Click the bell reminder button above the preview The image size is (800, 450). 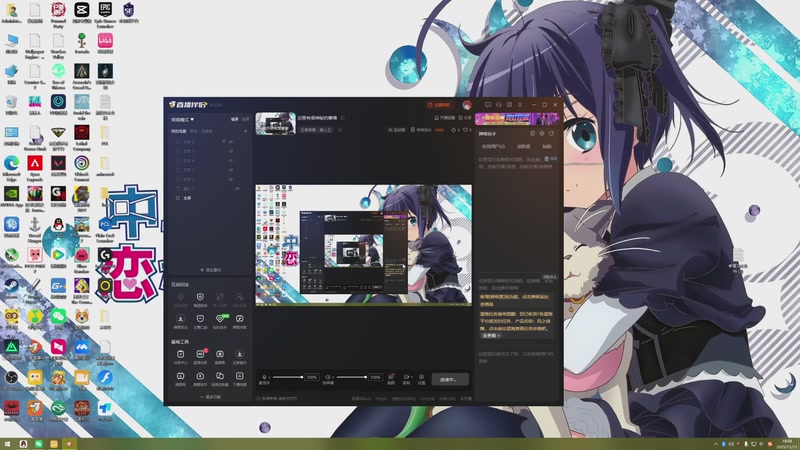pyautogui.click(x=444, y=118)
